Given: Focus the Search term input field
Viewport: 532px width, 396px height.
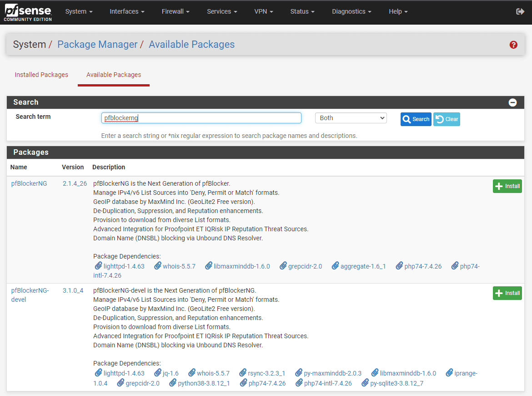Looking at the screenshot, I should 201,118.
